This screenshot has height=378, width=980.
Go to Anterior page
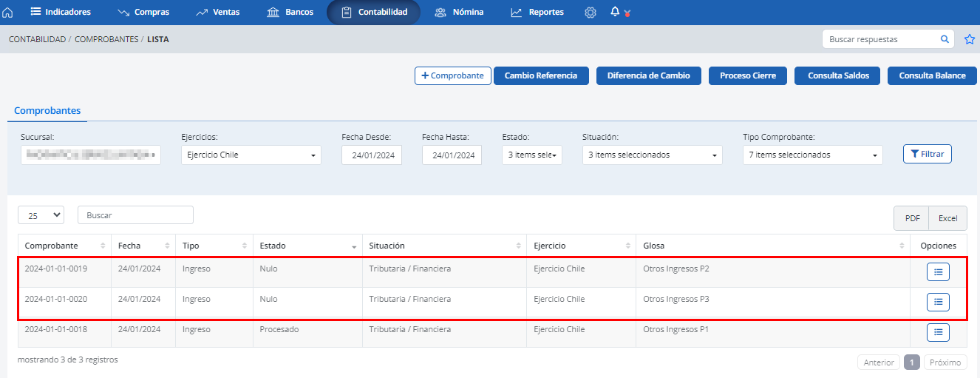point(879,362)
